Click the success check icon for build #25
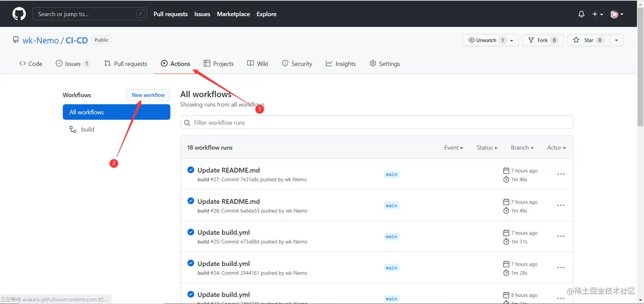The image size is (644, 304). tap(191, 232)
